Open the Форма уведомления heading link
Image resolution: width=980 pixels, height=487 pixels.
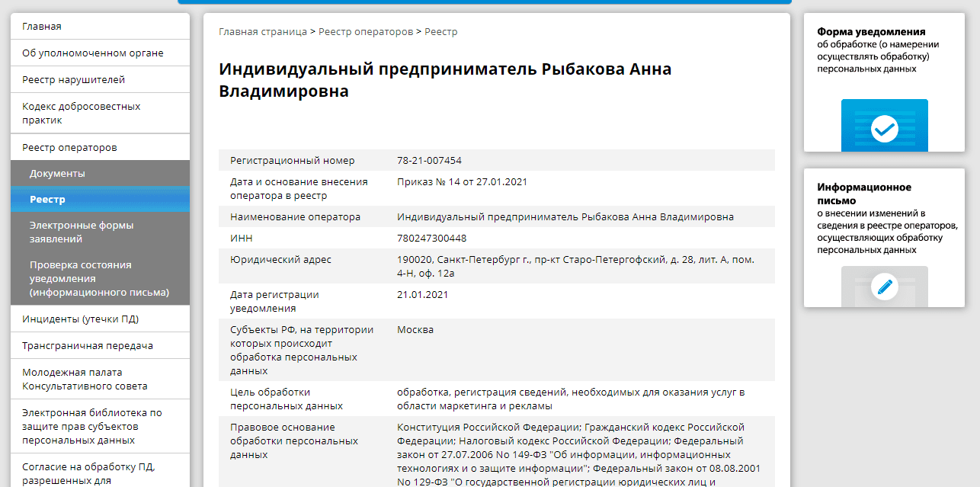pyautogui.click(x=871, y=32)
